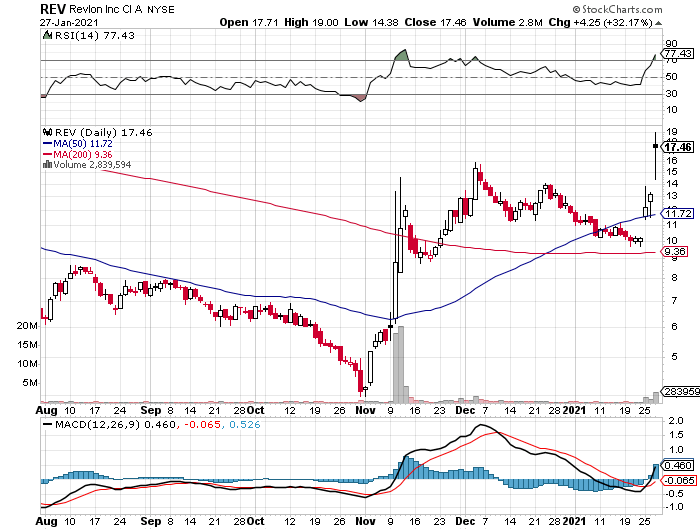
Task: Click the MACD(12,26,9) legend label
Action: click(x=97, y=424)
